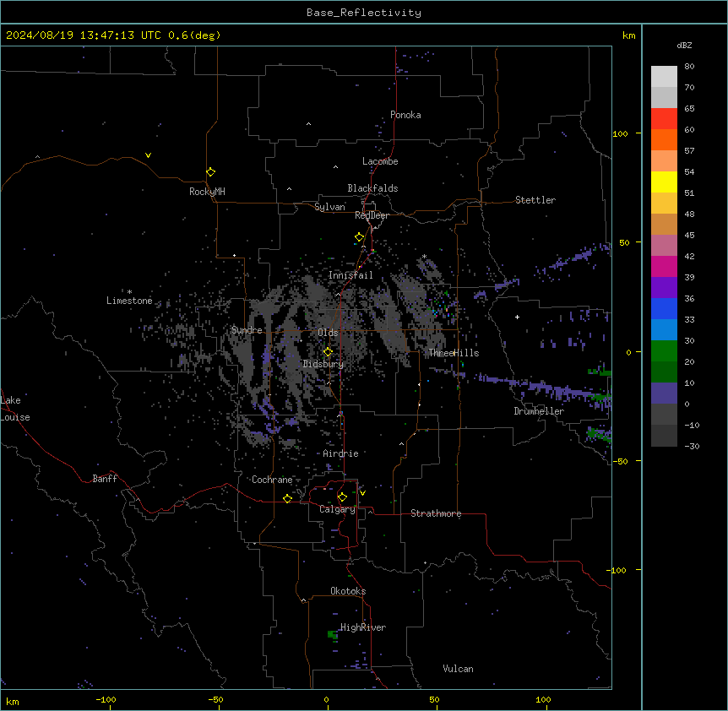
Task: Select the red 65-60 dBZ legend swatch
Action: (664, 118)
